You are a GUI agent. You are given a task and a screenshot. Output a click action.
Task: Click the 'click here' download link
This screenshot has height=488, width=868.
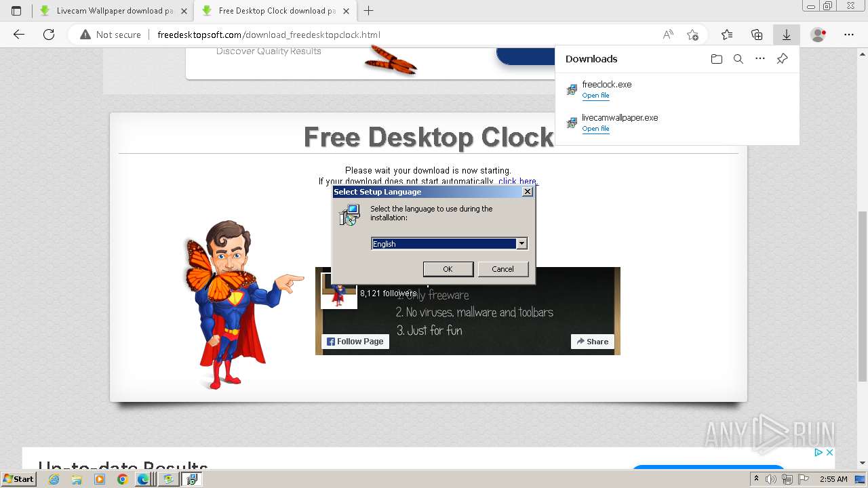click(517, 182)
